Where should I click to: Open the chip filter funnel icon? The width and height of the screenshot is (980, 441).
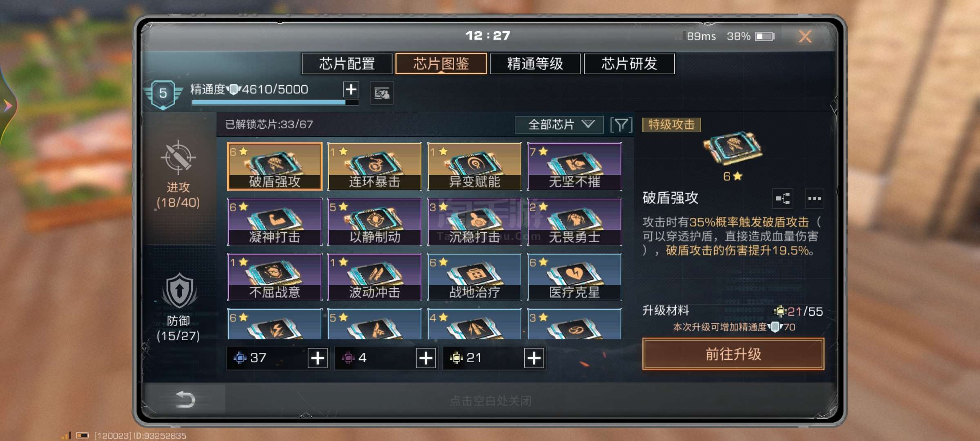pos(621,125)
